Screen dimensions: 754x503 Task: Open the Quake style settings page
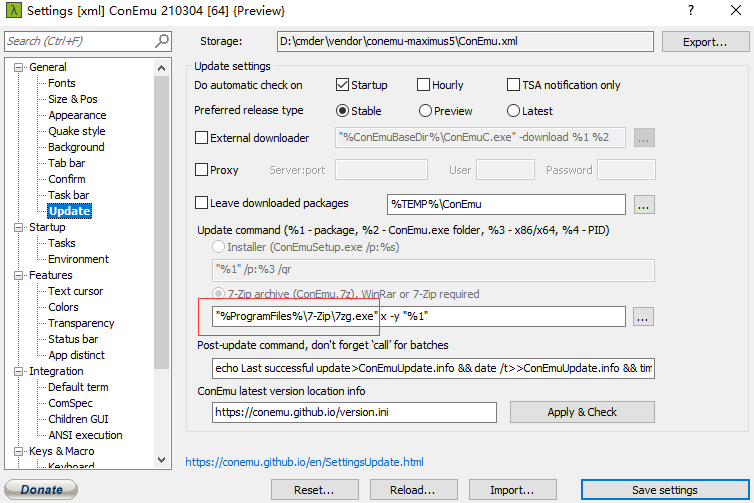[76, 131]
